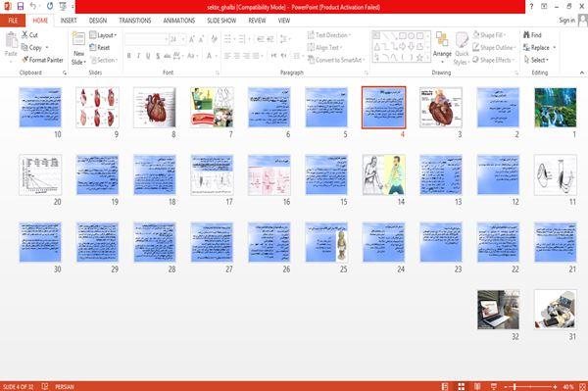This screenshot has width=588, height=391.
Task: Toggle Bold formatting
Action: coord(129,56)
